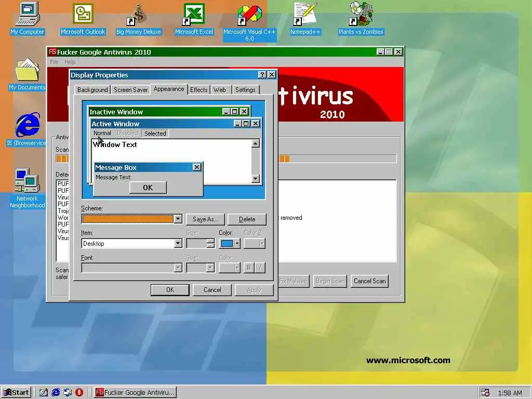Click the Internet Explorer quick launch icon

pyautogui.click(x=56, y=392)
